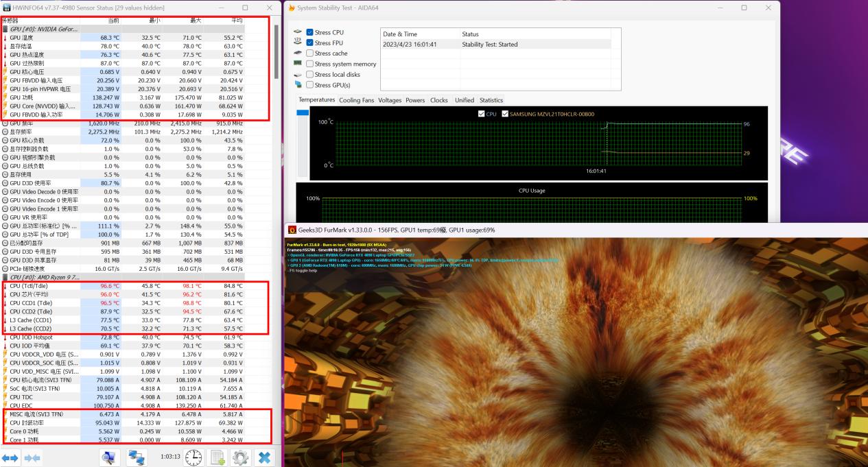Click the computer-with-magnifier icon in HWiNFO toolbar
868x467 pixels.
pos(109,456)
